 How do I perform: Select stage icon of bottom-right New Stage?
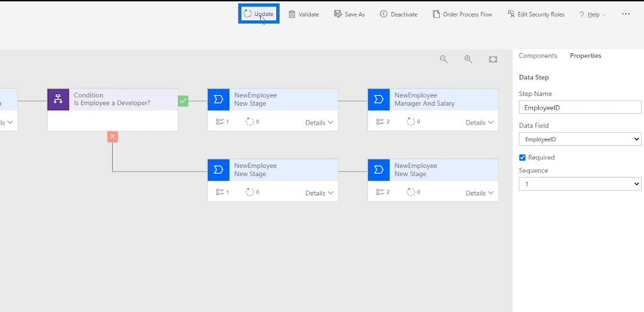point(379,170)
